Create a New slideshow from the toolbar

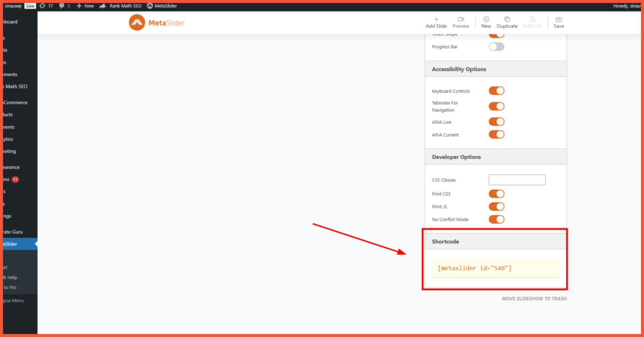pyautogui.click(x=486, y=23)
